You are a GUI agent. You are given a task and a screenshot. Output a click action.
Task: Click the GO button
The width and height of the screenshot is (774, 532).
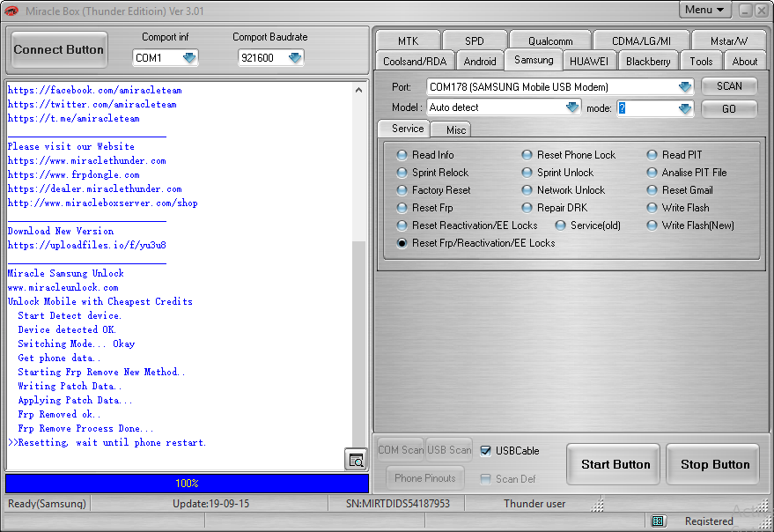(729, 108)
